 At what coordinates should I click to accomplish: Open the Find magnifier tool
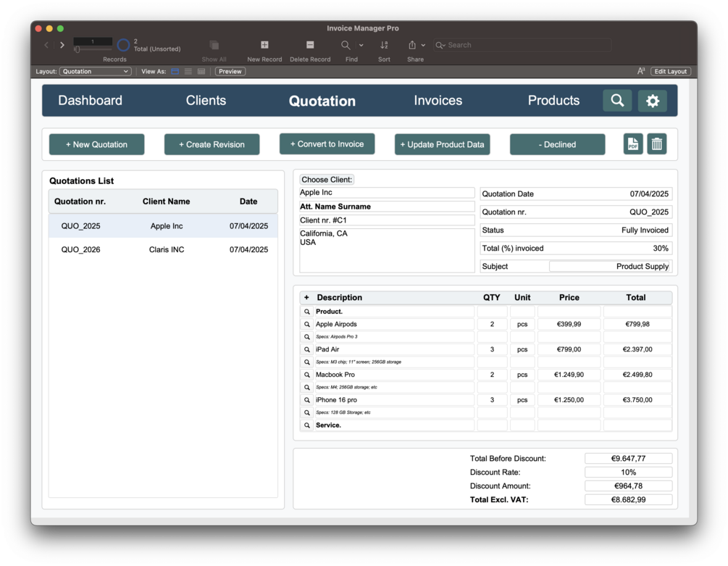click(346, 45)
